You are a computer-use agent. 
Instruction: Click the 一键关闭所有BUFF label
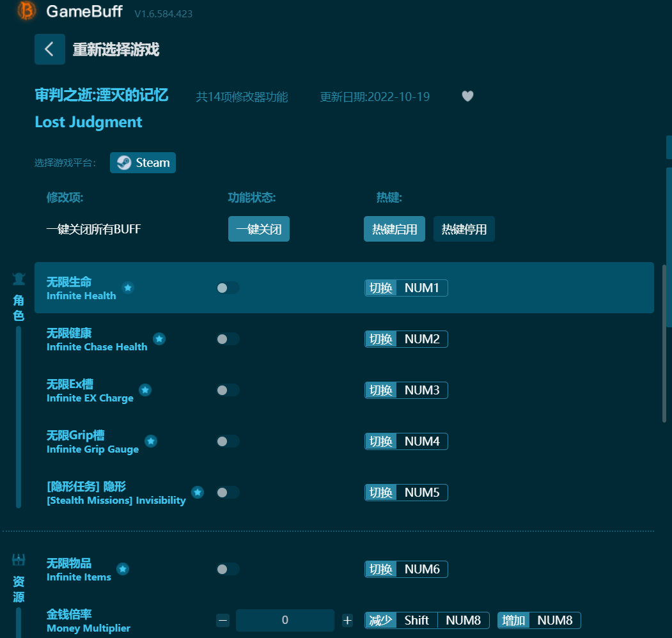(x=93, y=230)
